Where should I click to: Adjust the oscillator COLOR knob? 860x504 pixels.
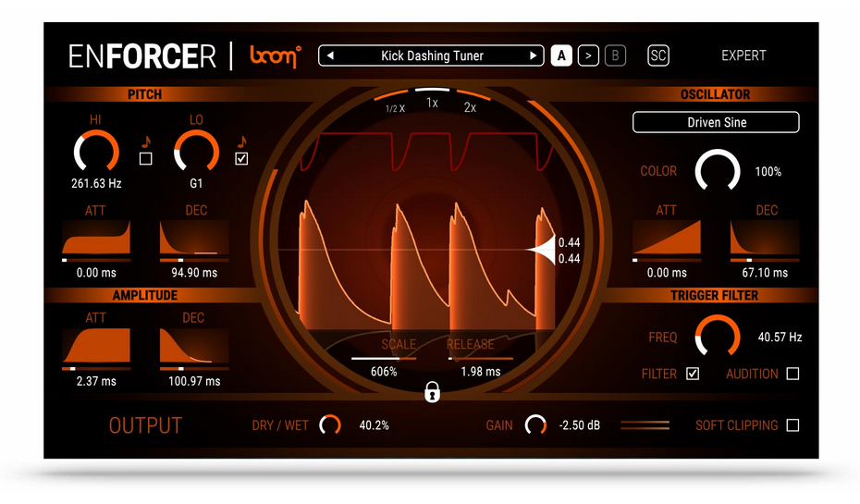[x=718, y=170]
